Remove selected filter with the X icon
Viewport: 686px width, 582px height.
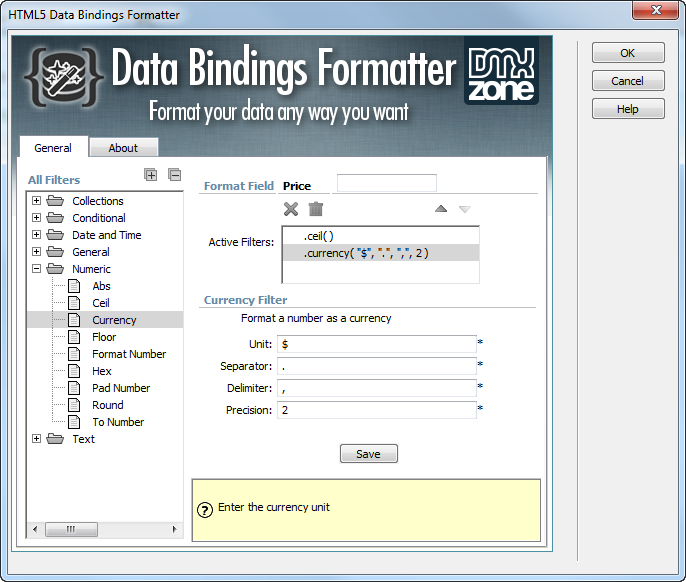coord(291,209)
